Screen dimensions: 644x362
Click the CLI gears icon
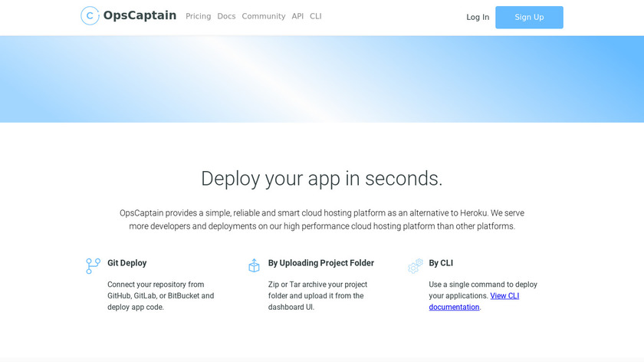click(416, 266)
